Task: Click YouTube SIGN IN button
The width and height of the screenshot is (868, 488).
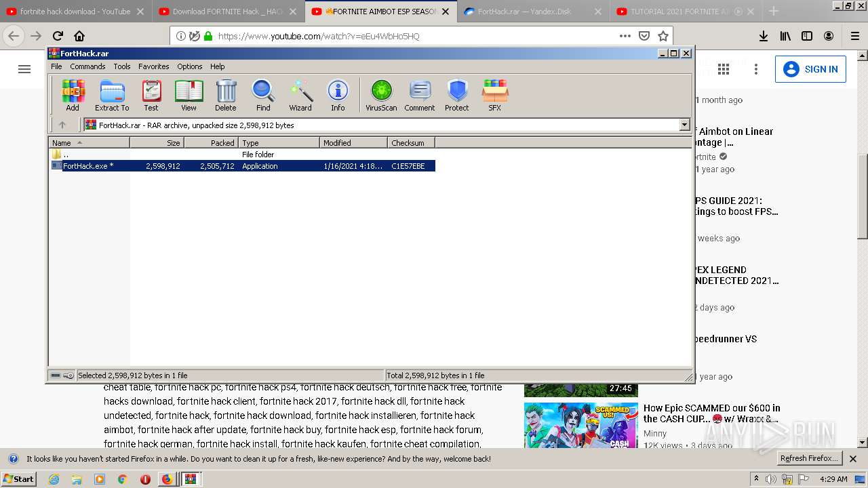Action: click(x=810, y=69)
